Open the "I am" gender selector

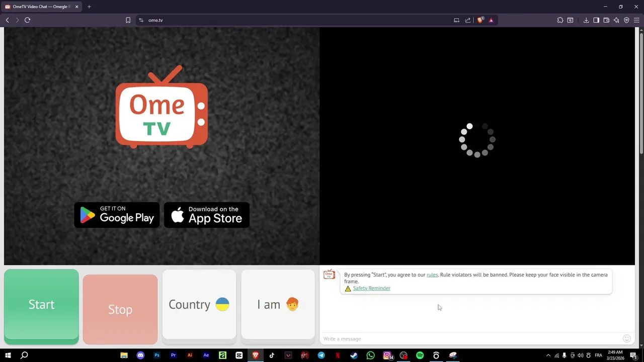click(x=278, y=305)
